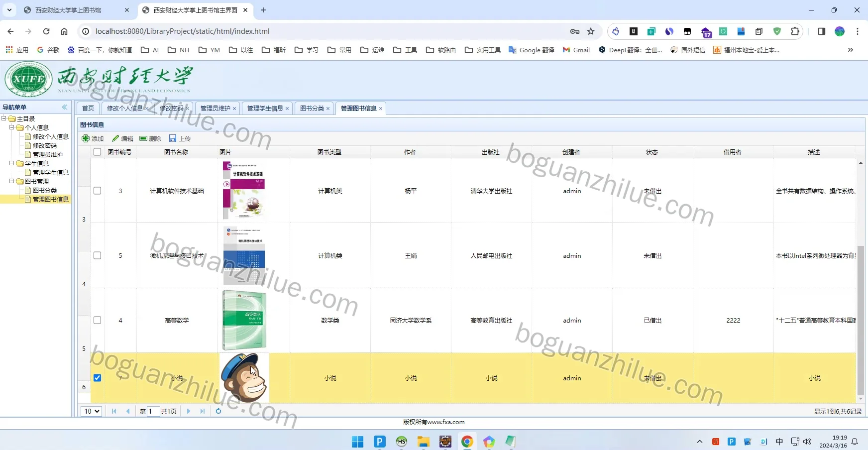
Task: Click the browser home button
Action: tap(64, 31)
